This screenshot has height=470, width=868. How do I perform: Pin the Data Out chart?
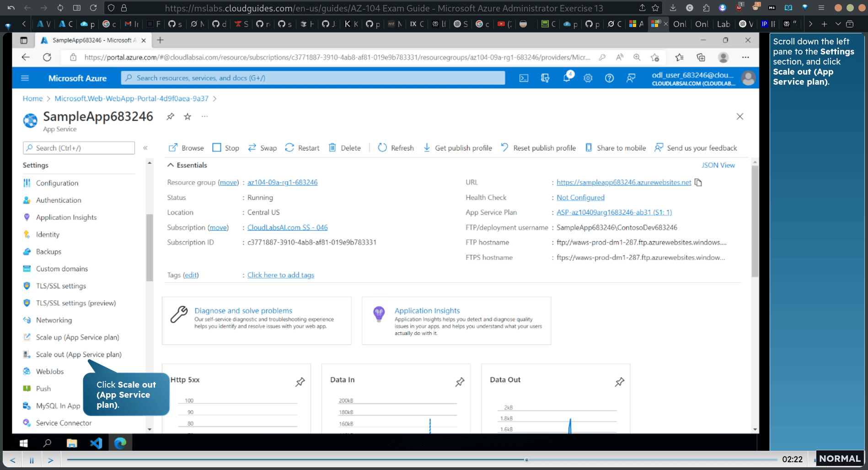point(619,382)
